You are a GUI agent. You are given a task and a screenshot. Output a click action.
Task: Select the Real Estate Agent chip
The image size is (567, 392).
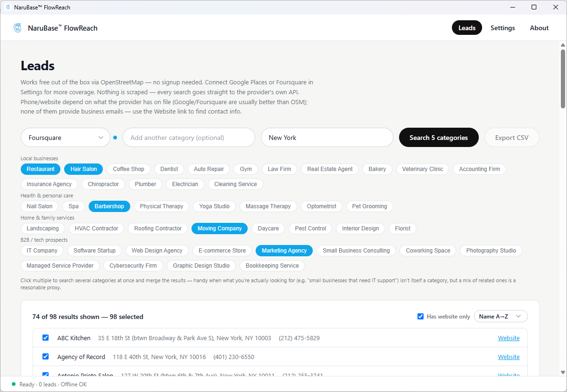click(330, 169)
